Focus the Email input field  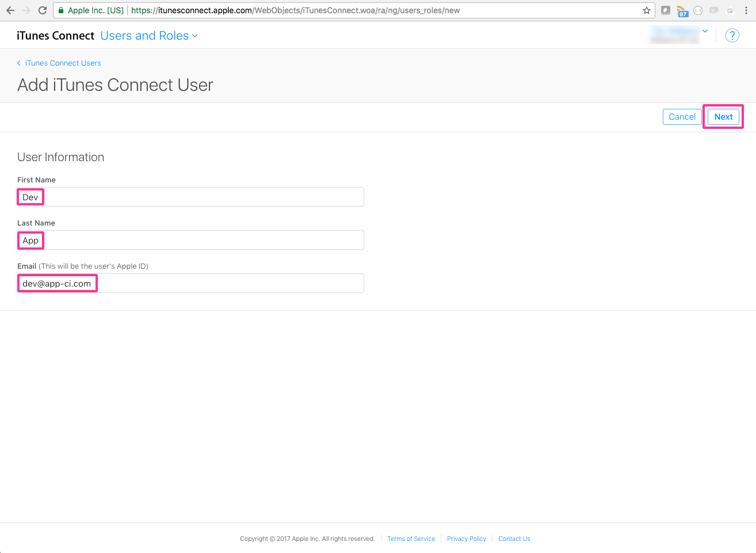190,283
